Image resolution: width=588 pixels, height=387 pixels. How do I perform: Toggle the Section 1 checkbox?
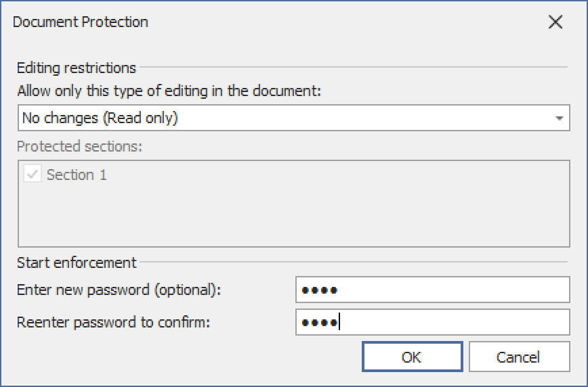[x=32, y=175]
